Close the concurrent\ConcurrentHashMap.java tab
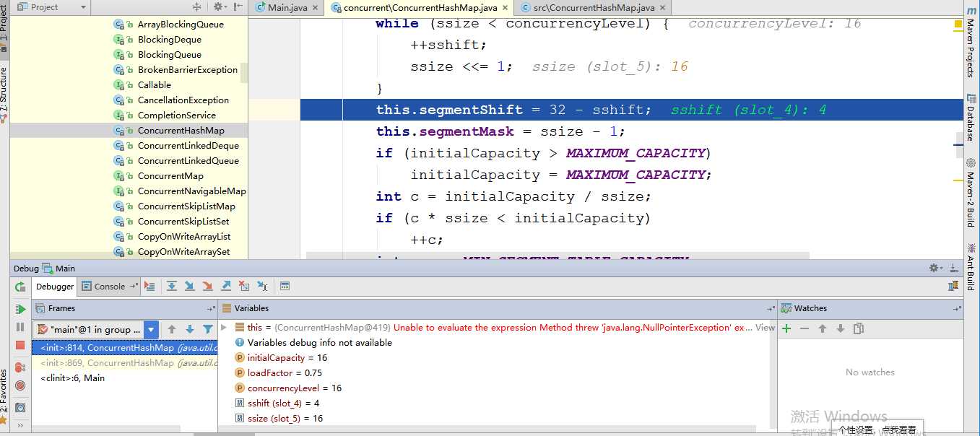The width and height of the screenshot is (980, 436). pyautogui.click(x=506, y=7)
